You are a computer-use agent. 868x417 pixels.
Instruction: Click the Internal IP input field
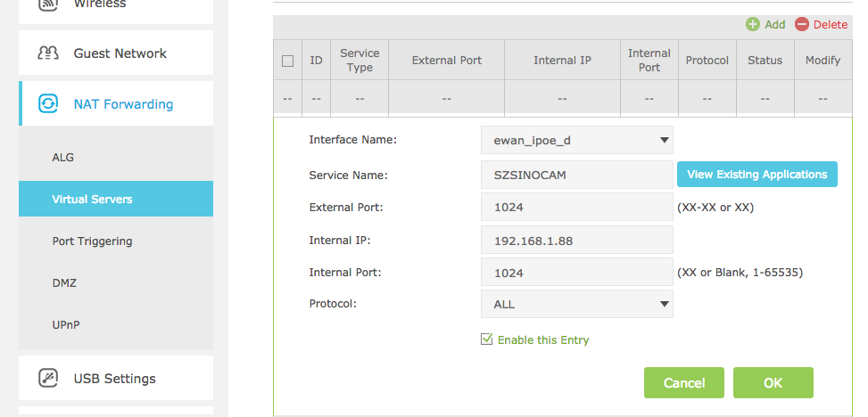click(577, 240)
